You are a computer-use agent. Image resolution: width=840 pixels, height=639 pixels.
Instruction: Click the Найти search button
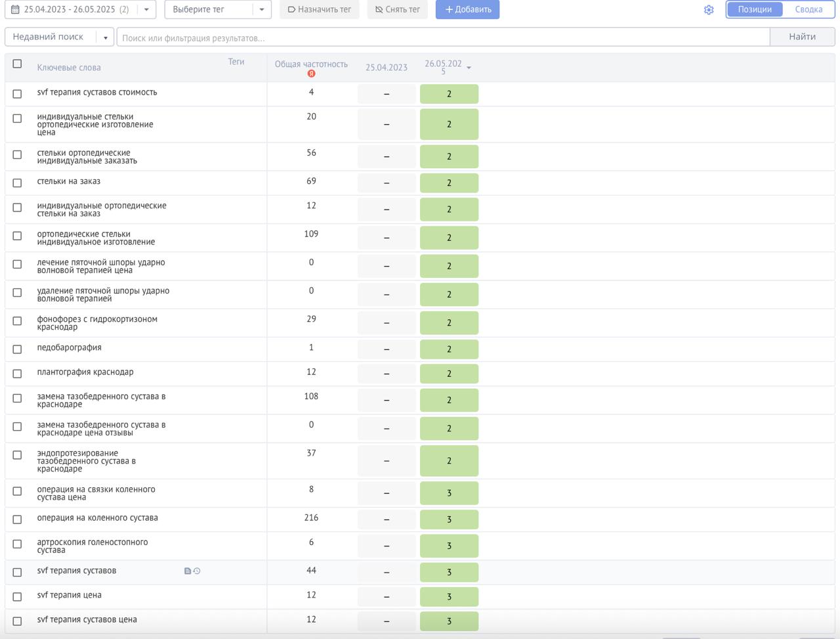tap(802, 37)
